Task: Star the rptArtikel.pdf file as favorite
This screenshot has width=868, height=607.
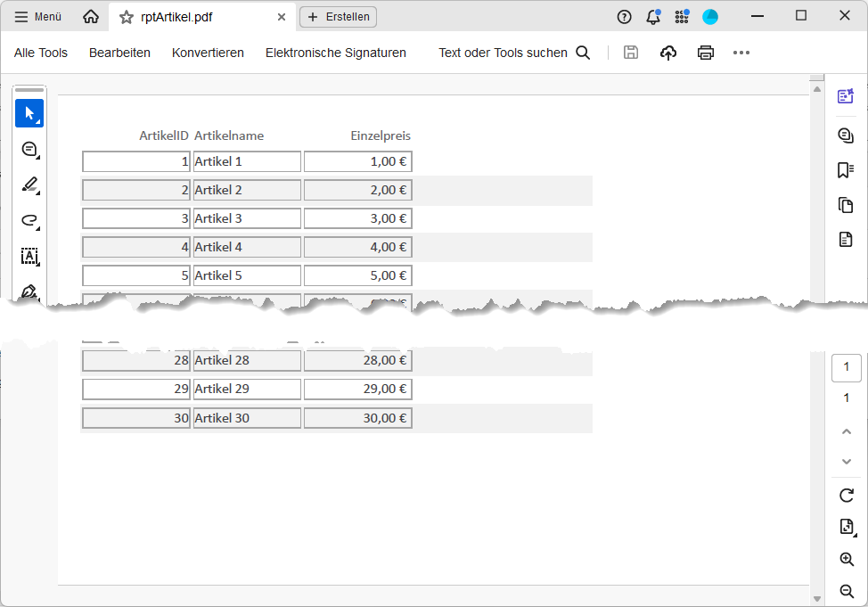Action: click(126, 17)
